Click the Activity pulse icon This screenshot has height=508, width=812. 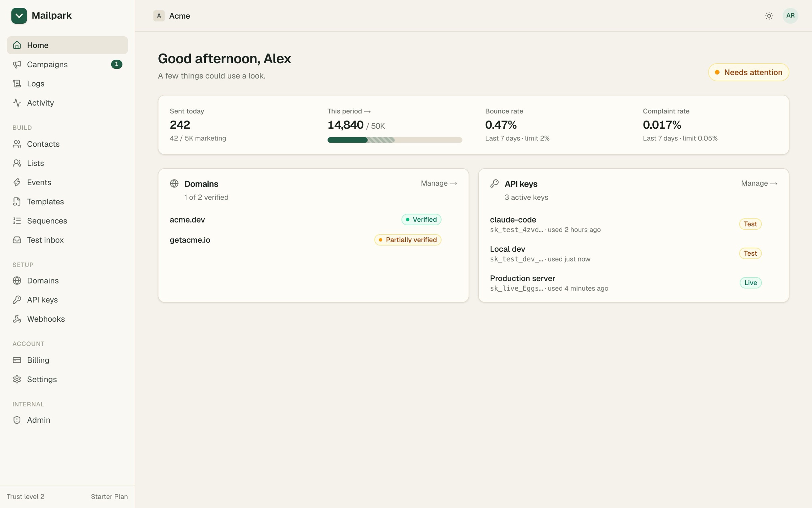tap(17, 103)
